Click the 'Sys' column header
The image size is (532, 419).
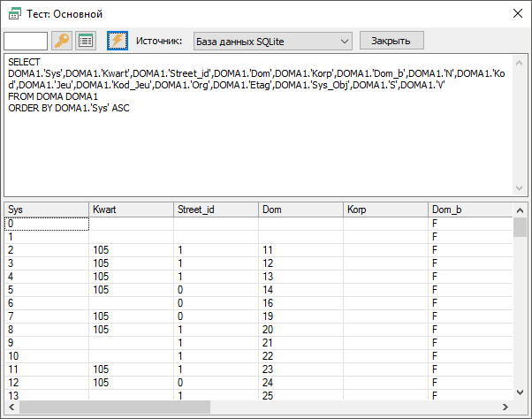tap(46, 209)
